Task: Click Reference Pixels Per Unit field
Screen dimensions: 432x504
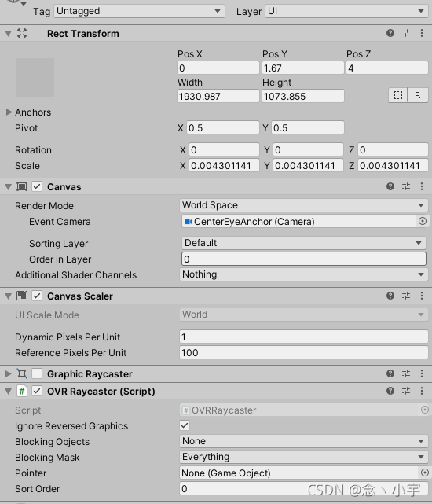Action: (304, 352)
